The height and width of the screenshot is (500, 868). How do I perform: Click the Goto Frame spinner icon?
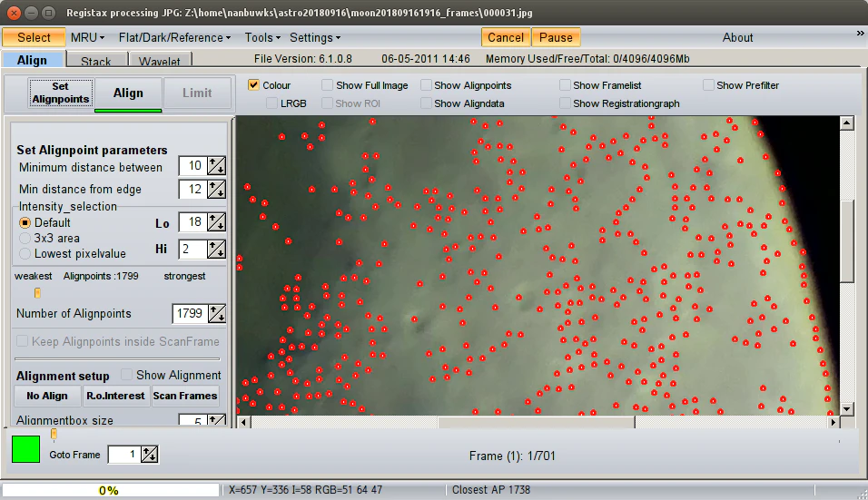tap(150, 455)
